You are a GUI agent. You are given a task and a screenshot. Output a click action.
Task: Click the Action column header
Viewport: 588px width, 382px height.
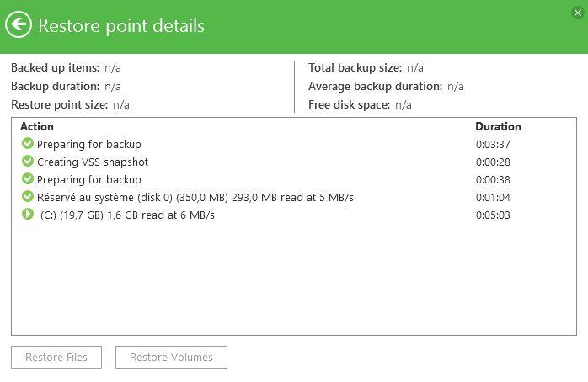(37, 127)
